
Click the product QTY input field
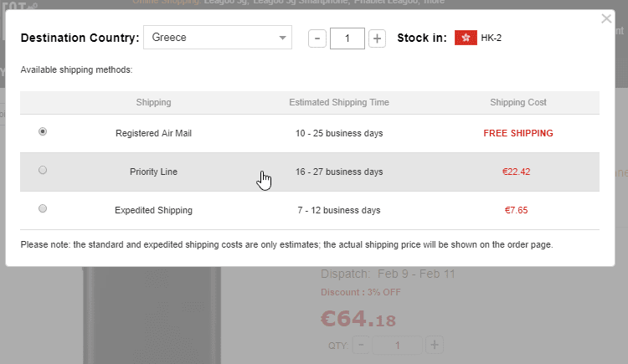[x=398, y=345]
